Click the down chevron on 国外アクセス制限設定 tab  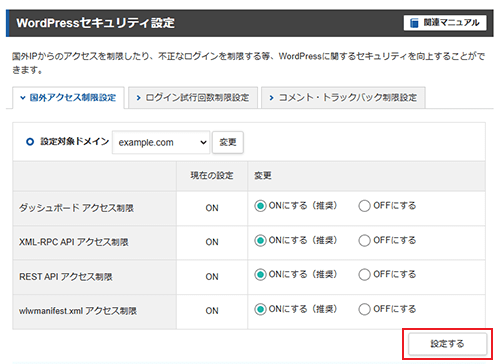pos(23,98)
